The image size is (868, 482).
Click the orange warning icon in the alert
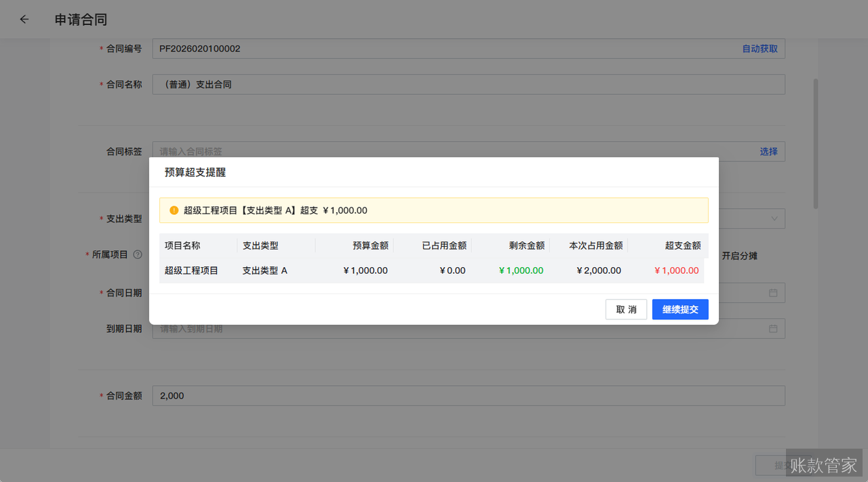[x=174, y=210]
